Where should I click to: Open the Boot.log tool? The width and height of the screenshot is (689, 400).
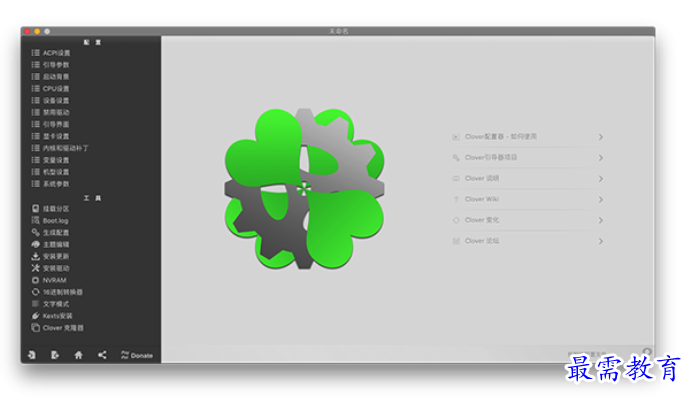[50, 220]
